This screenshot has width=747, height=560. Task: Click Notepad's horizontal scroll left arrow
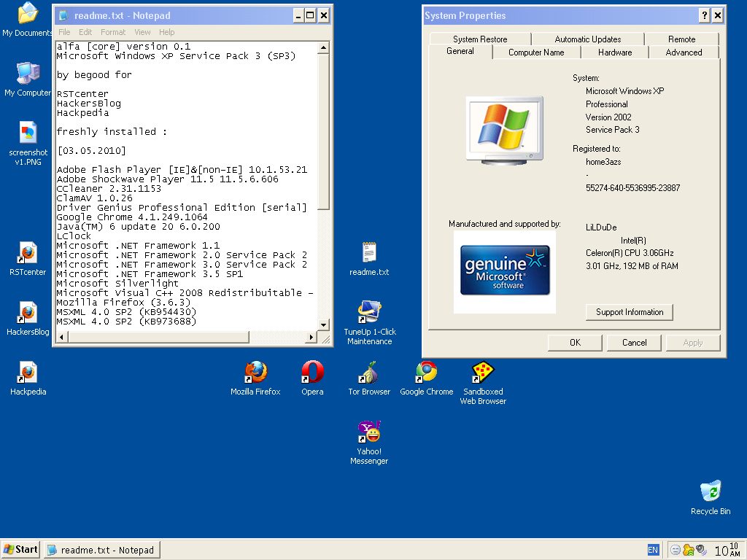pyautogui.click(x=63, y=337)
